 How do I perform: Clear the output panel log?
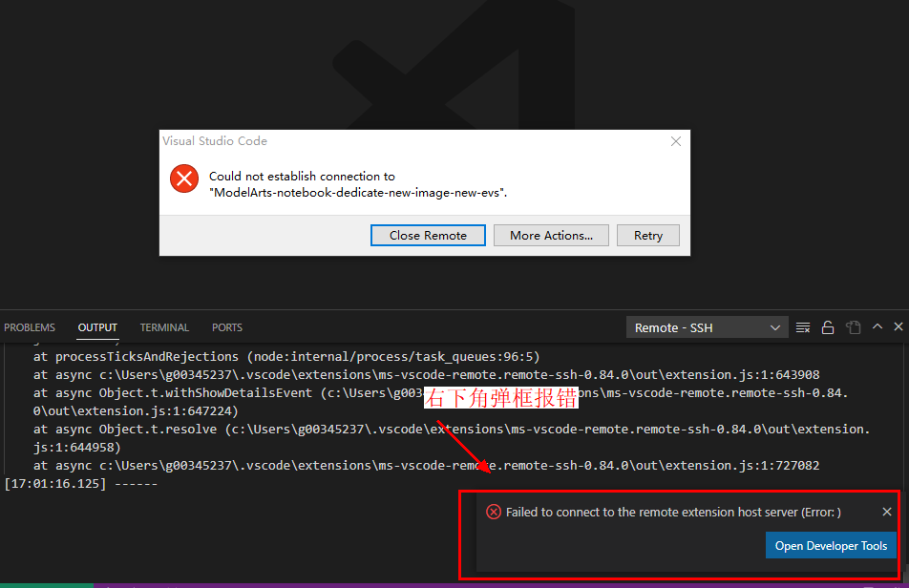coord(803,328)
